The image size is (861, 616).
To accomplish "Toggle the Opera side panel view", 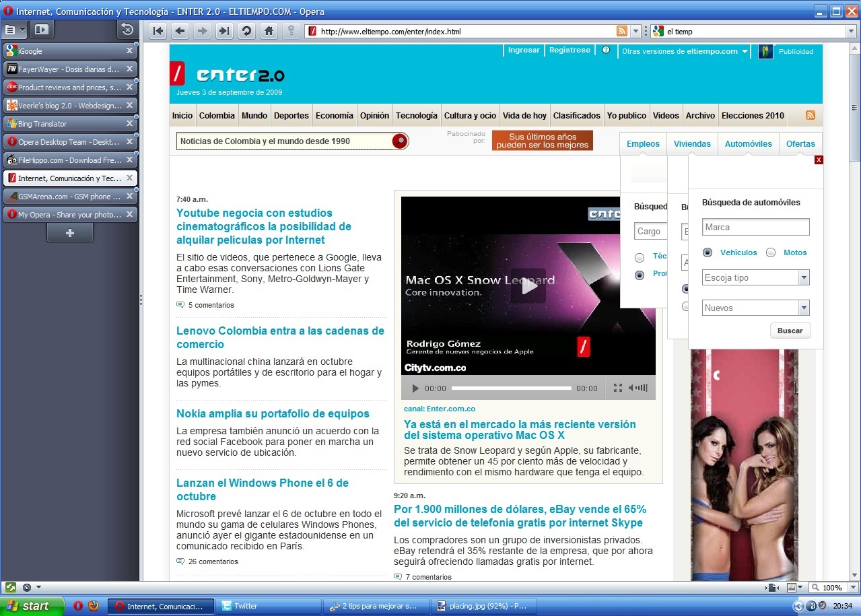I will 41,30.
